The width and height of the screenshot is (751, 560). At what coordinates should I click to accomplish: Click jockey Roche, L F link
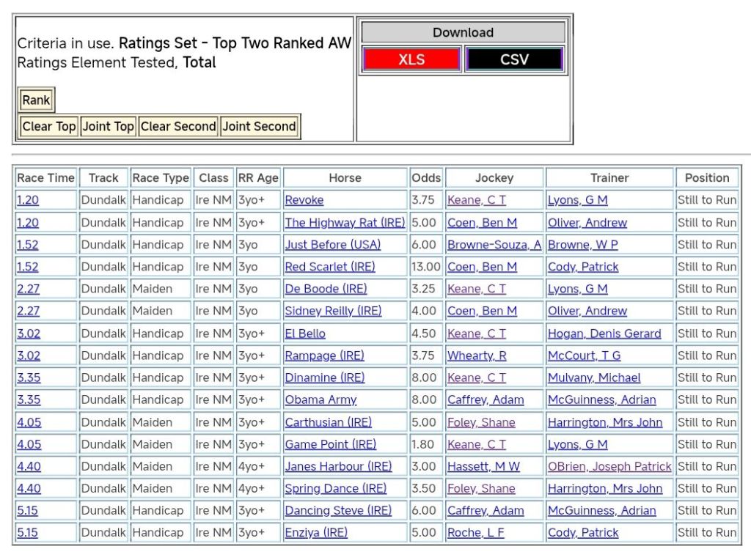pyautogui.click(x=475, y=533)
